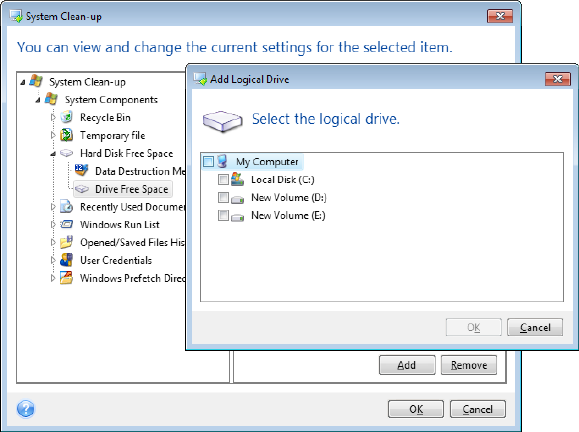
Task: Click the Windows Run List icon
Action: click(x=66, y=224)
